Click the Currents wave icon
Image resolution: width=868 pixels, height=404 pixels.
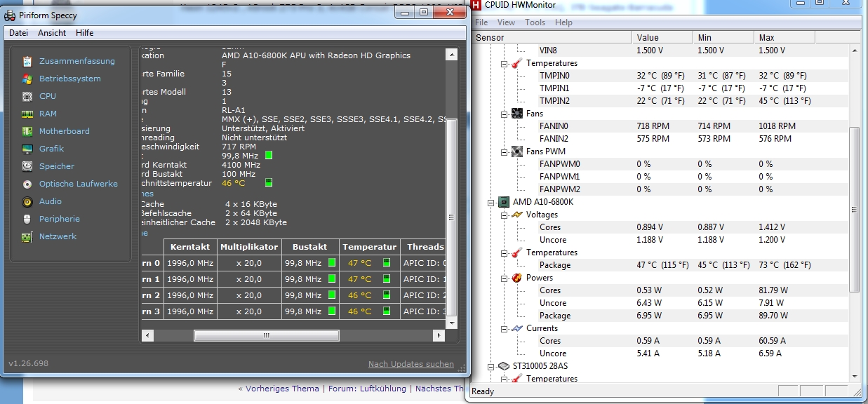click(x=516, y=328)
